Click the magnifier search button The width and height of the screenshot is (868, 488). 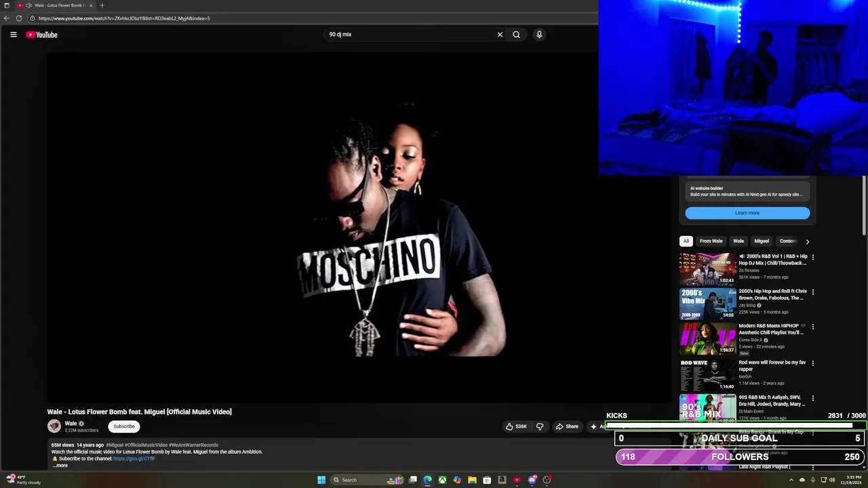[x=516, y=35]
